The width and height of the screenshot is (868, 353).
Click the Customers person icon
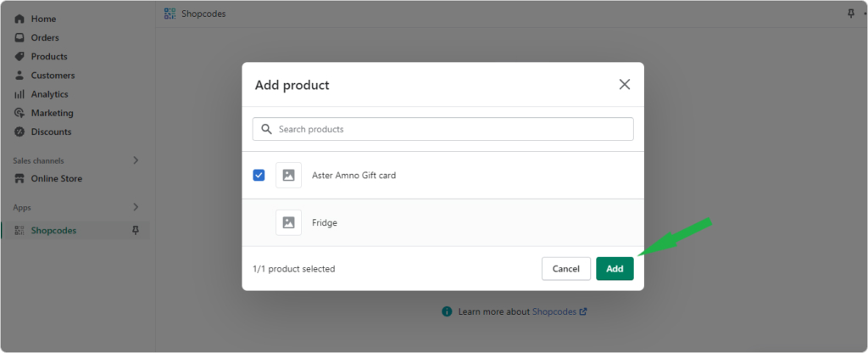tap(19, 76)
